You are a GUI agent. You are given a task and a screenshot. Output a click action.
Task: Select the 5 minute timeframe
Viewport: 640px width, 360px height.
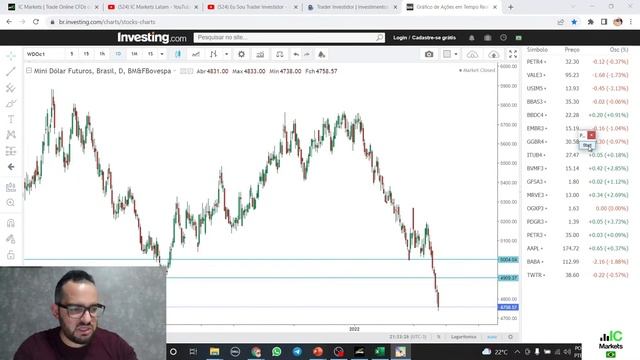pos(72,54)
